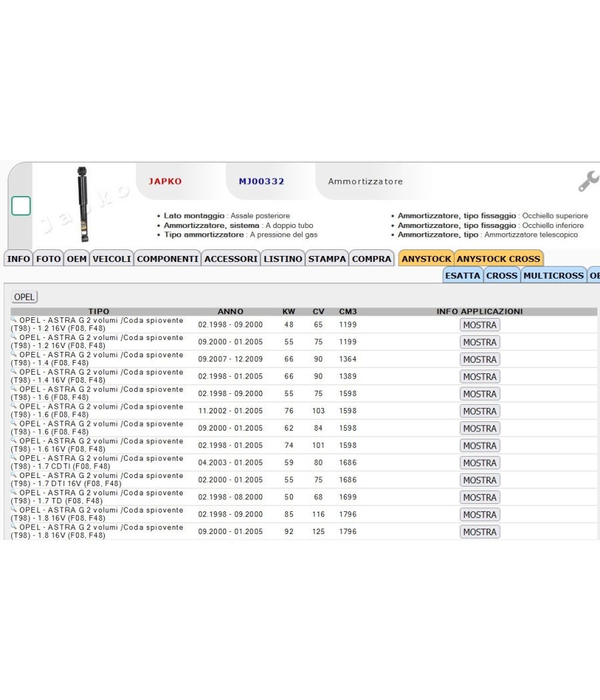
Task: Click MOSTRA for Astra 1.2 16V 48 kW
Action: click(480, 325)
